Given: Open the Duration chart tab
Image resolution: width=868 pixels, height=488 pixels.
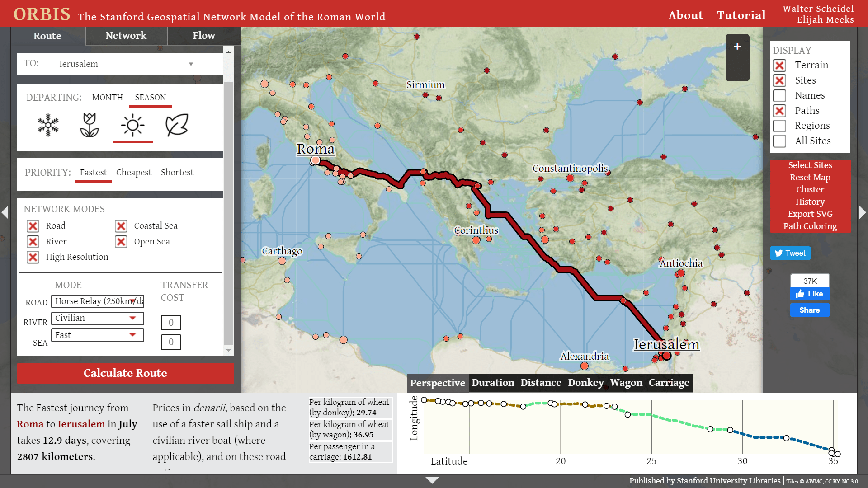Looking at the screenshot, I should (493, 383).
